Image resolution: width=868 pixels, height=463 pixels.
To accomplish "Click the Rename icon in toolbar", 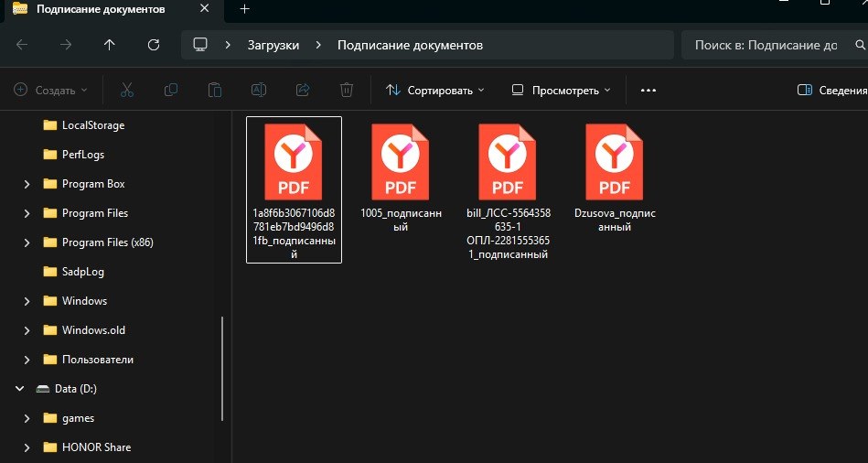I will (x=259, y=90).
